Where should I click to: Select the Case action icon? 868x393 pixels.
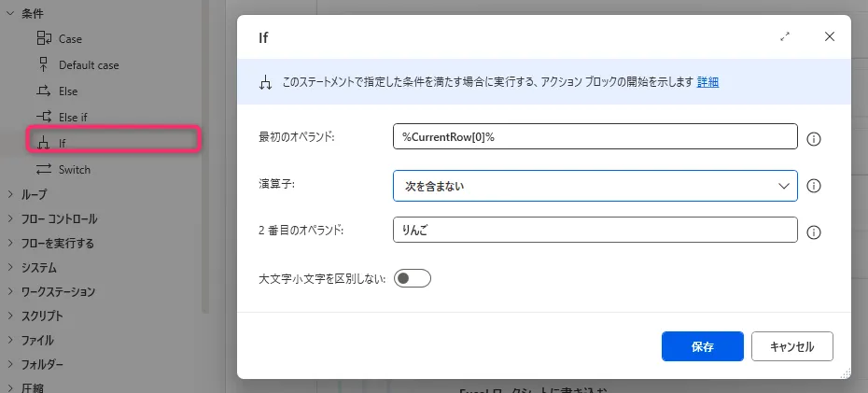43,38
